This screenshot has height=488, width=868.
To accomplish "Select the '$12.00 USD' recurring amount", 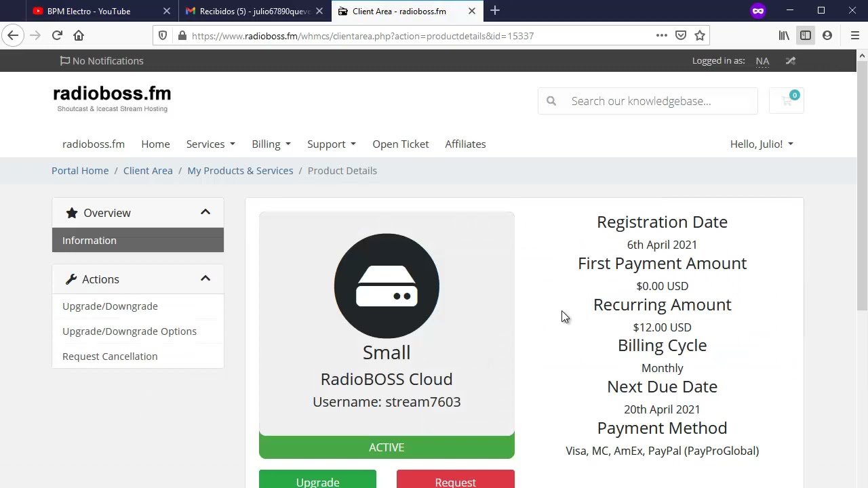I will tap(662, 327).
